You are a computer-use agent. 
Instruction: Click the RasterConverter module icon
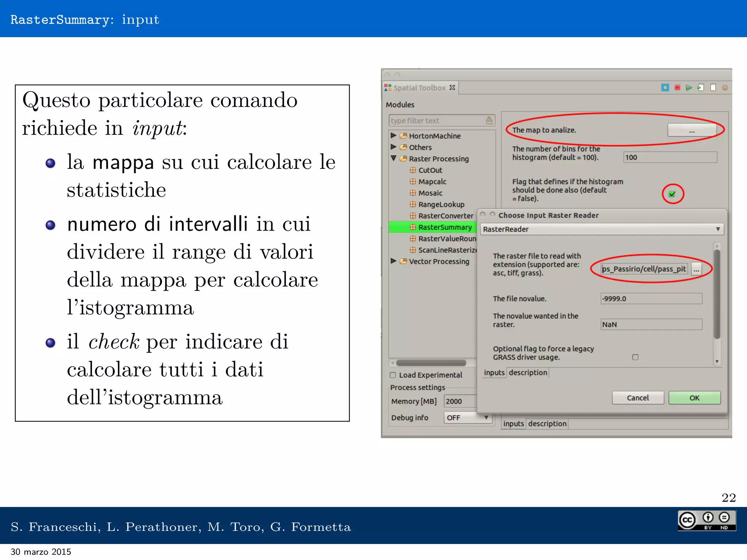click(x=413, y=216)
